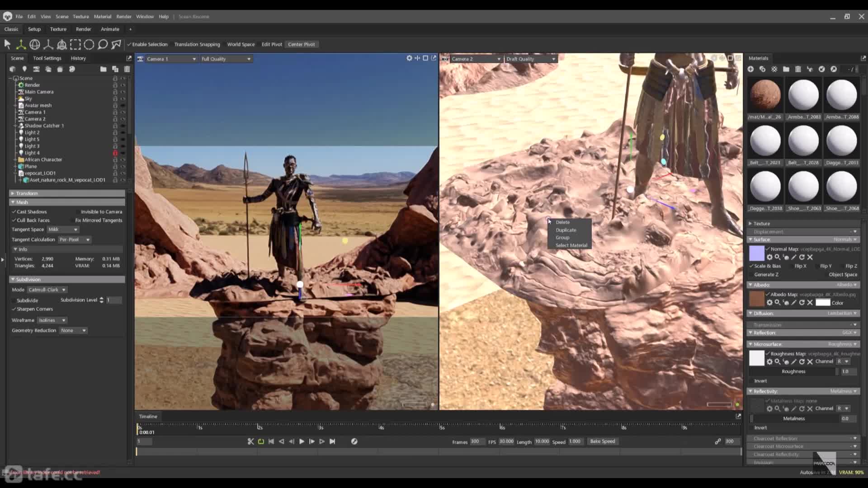Open Geometry Reduction dropdown

pyautogui.click(x=73, y=331)
